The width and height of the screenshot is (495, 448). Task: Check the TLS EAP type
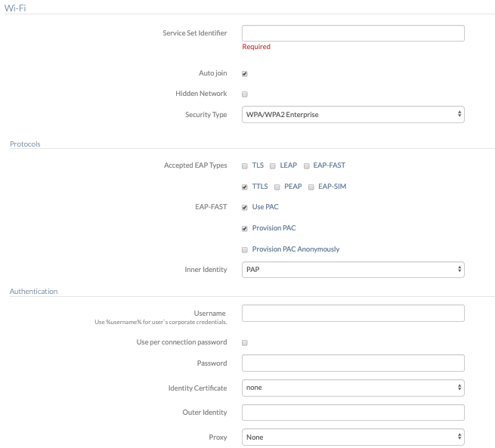[245, 166]
